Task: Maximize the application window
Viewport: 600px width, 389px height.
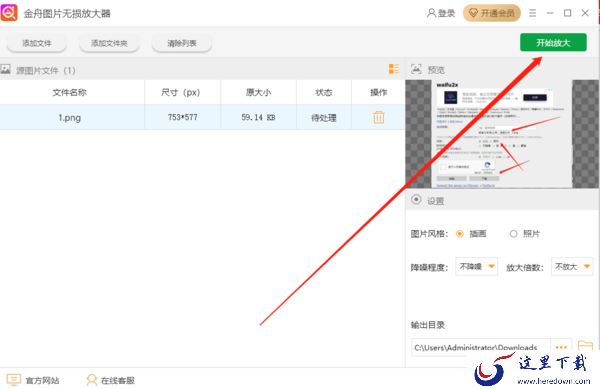Action: tap(567, 13)
